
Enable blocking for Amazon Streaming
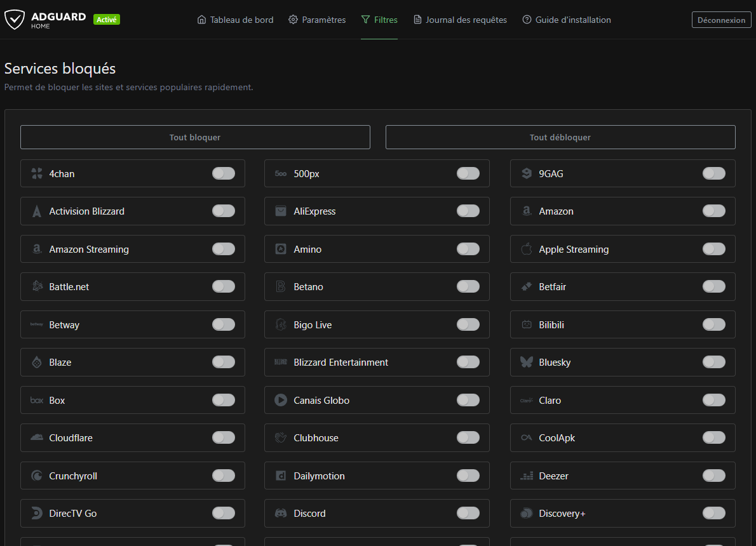pos(224,249)
